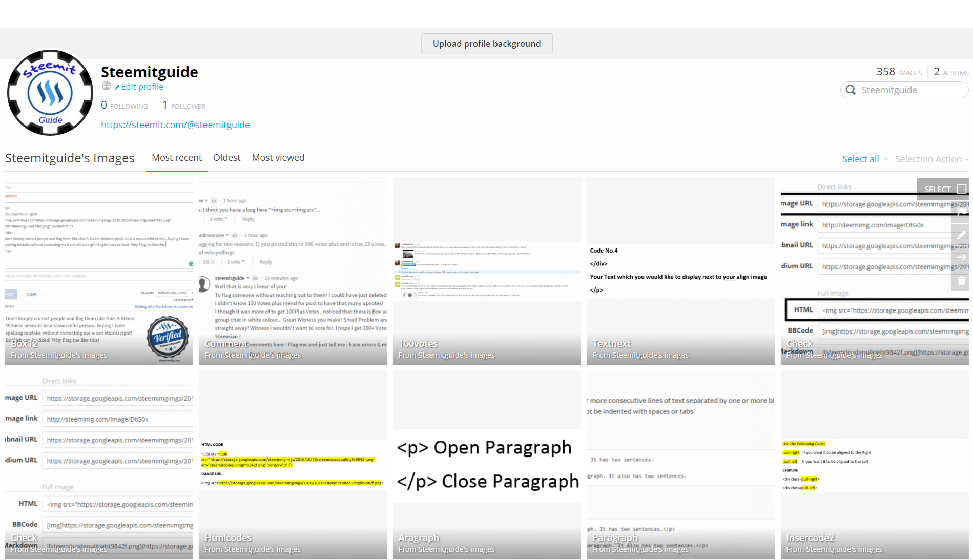
Task: Open the 358 Images count
Action: (x=899, y=72)
